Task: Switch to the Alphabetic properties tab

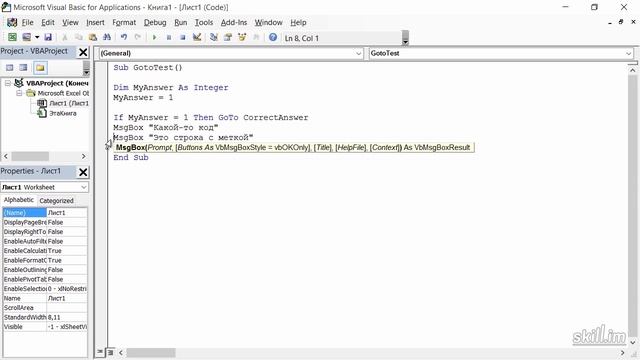Action: [19, 200]
